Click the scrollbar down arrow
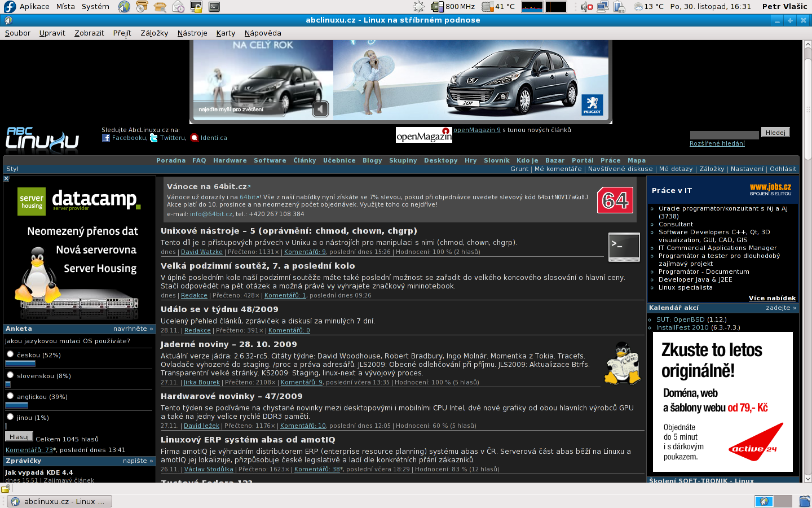Screen dimensions: 812x508 807,478
